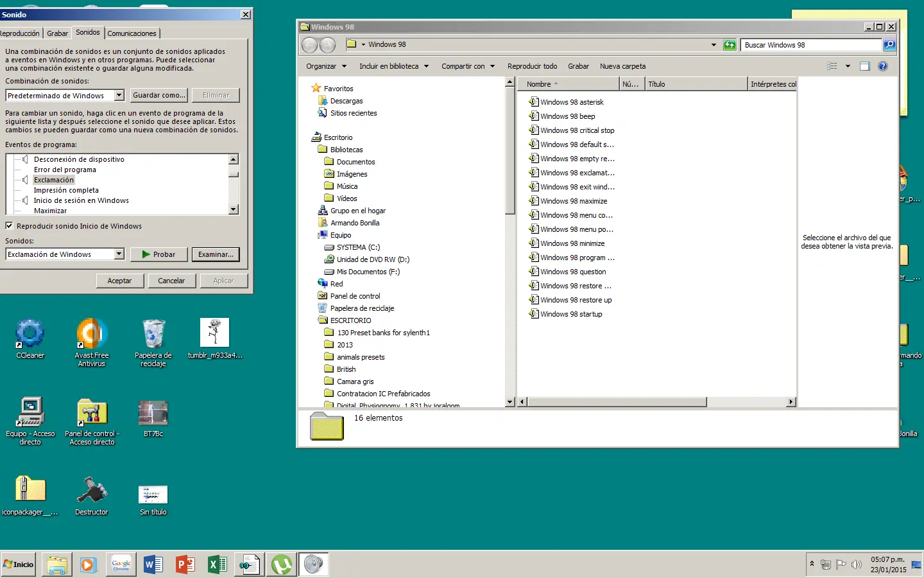Click the navigation pane vertical scrollbar thumb
This screenshot has width=924, height=578.
click(510, 151)
